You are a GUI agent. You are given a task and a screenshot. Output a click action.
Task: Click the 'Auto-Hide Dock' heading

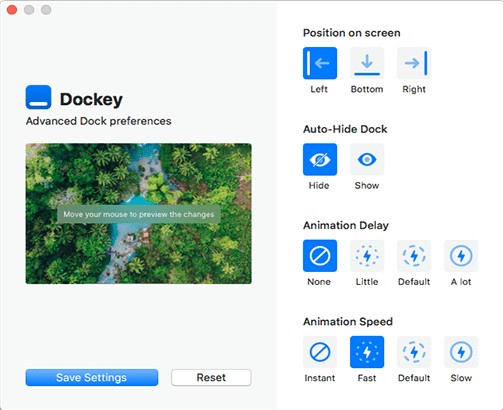[345, 129]
